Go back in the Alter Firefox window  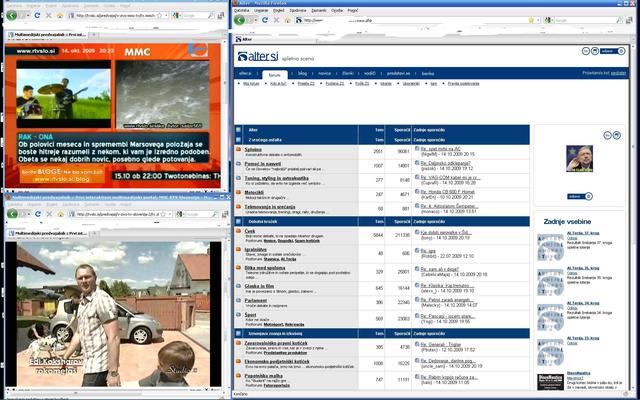(239, 20)
